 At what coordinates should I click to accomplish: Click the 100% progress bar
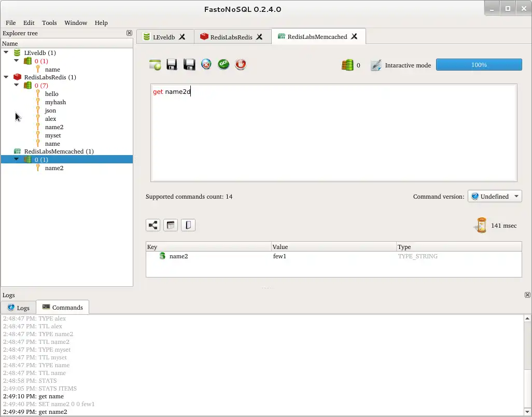tap(479, 65)
